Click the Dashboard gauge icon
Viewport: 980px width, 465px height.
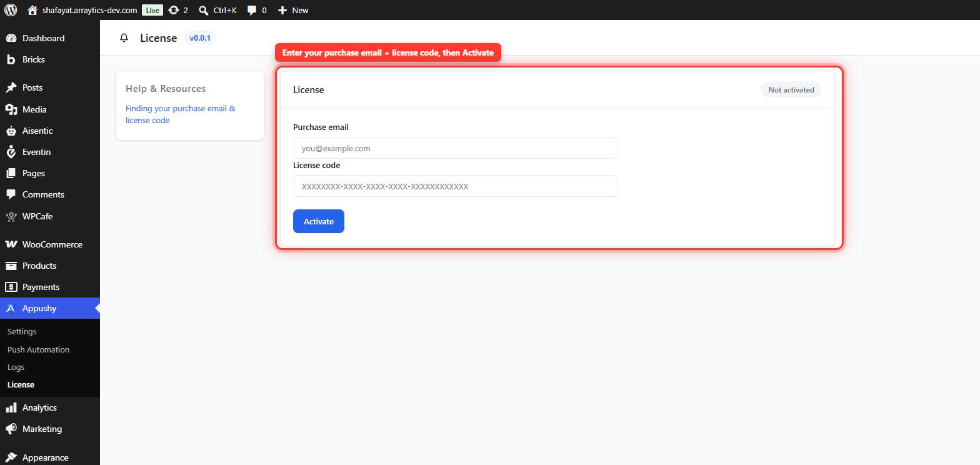click(x=11, y=38)
